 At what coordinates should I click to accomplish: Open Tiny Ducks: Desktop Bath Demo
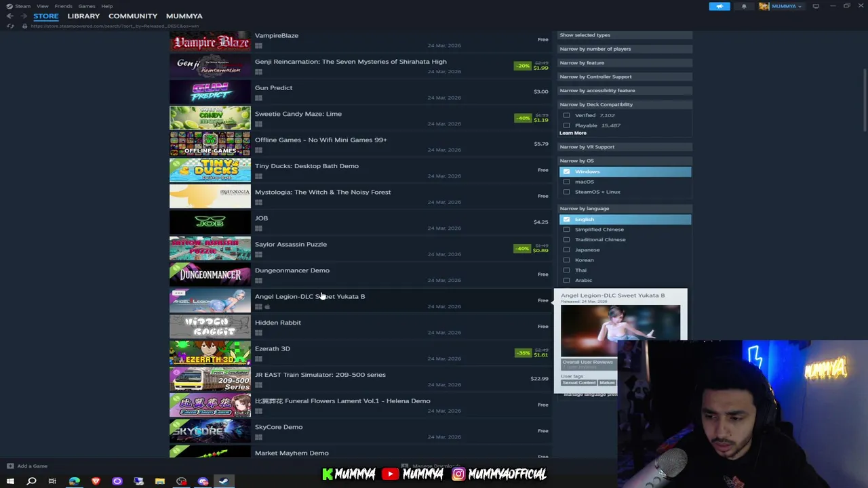click(x=361, y=170)
